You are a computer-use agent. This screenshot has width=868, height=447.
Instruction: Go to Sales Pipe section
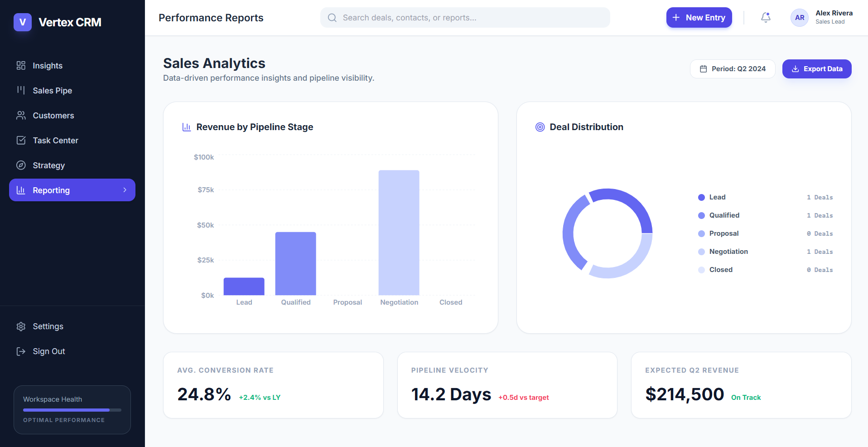52,91
